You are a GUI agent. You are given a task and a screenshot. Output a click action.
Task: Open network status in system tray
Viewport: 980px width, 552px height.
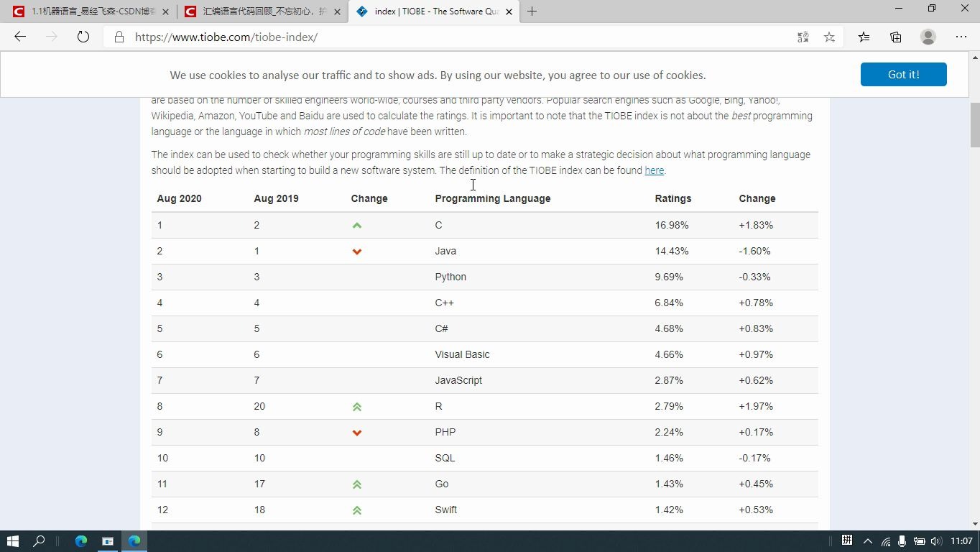click(886, 541)
